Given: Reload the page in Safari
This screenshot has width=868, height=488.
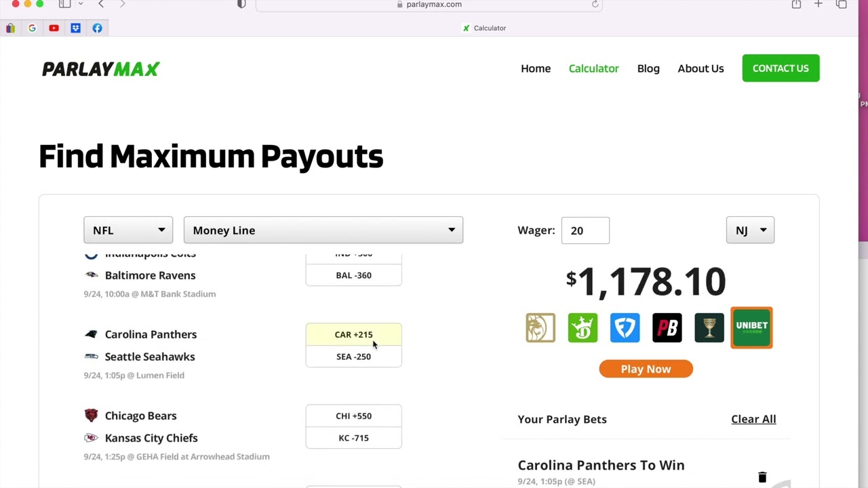Looking at the screenshot, I should click(x=595, y=4).
